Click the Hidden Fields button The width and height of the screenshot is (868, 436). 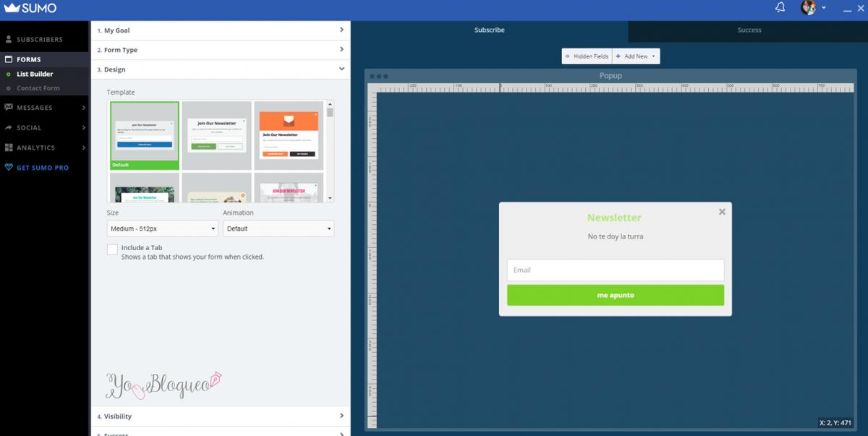[x=587, y=56]
